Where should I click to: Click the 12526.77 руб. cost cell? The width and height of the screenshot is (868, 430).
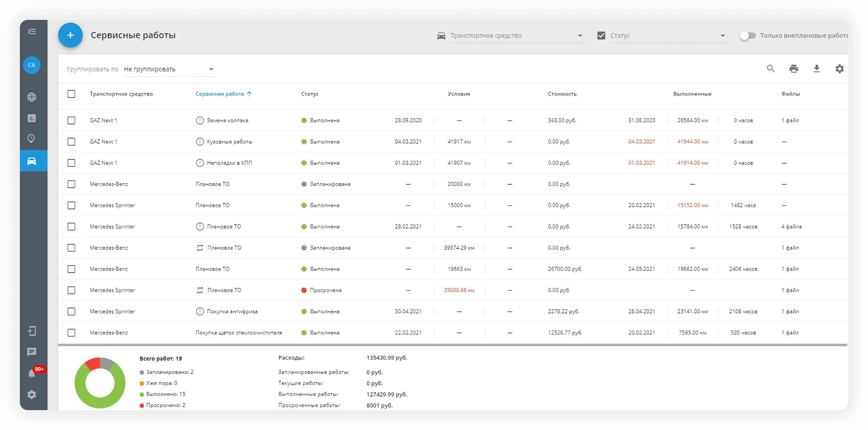[x=565, y=333]
